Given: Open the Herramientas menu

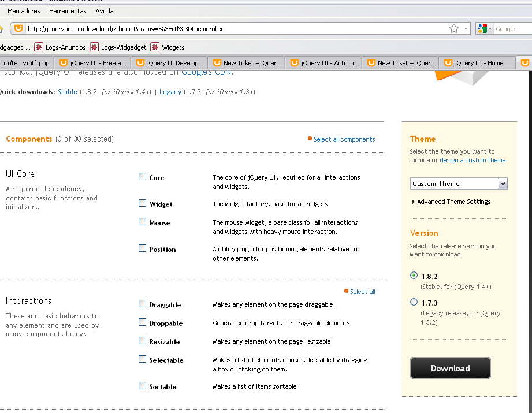Looking at the screenshot, I should tap(68, 11).
